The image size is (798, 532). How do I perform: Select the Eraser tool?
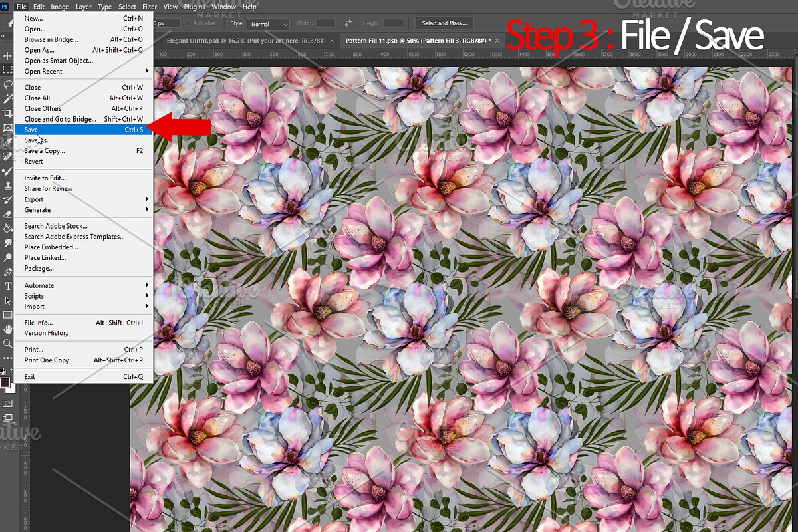click(x=8, y=214)
